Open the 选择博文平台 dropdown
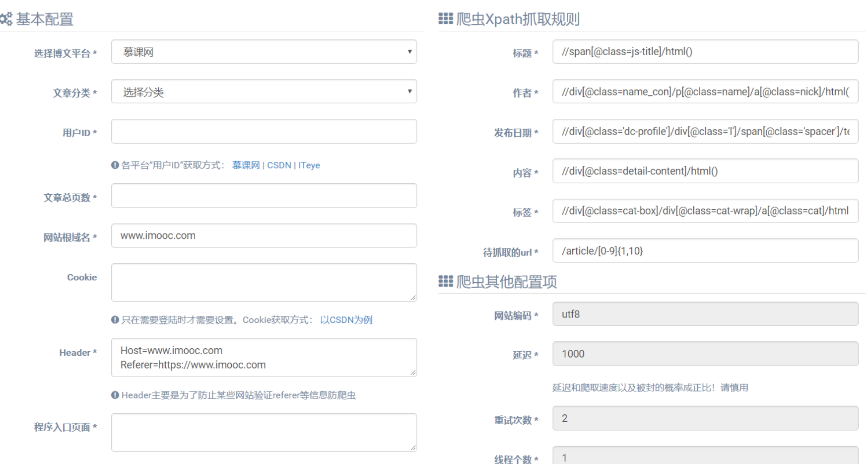The height and width of the screenshot is (464, 868). (x=264, y=52)
